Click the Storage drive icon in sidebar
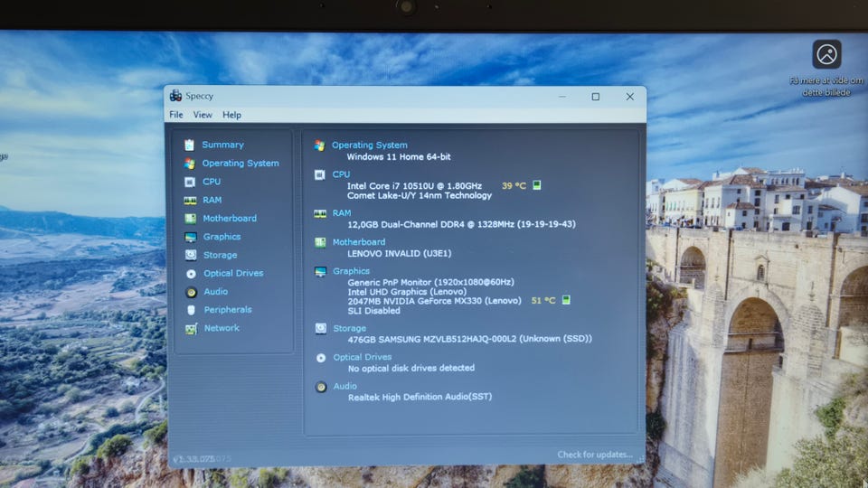The width and height of the screenshot is (868, 488). coord(191,255)
